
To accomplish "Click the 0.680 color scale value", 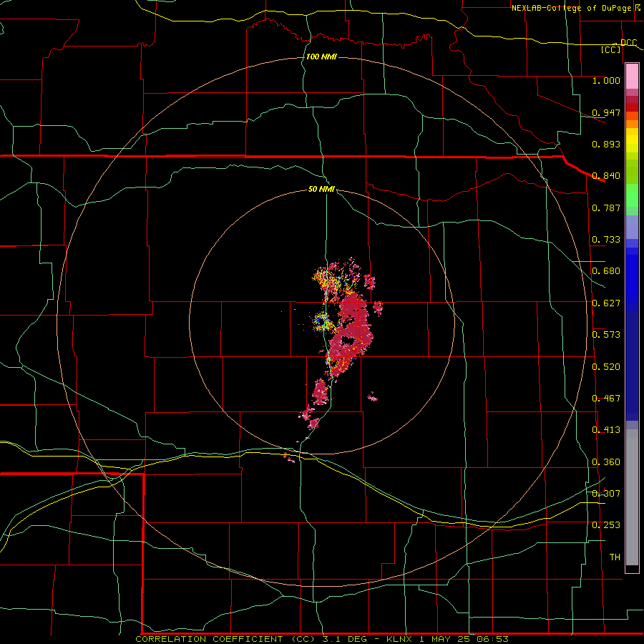I will (x=606, y=271).
